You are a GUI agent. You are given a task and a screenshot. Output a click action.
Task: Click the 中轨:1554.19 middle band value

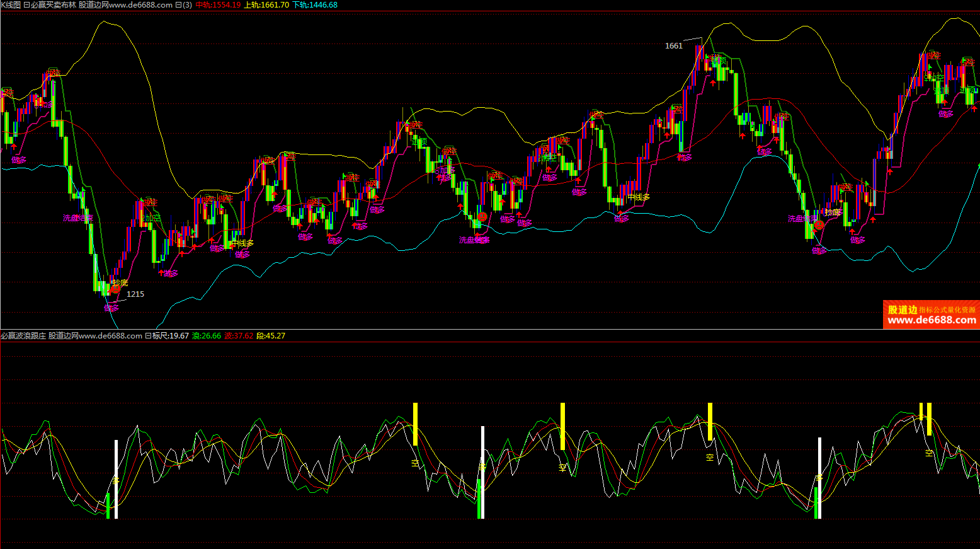click(x=218, y=4)
